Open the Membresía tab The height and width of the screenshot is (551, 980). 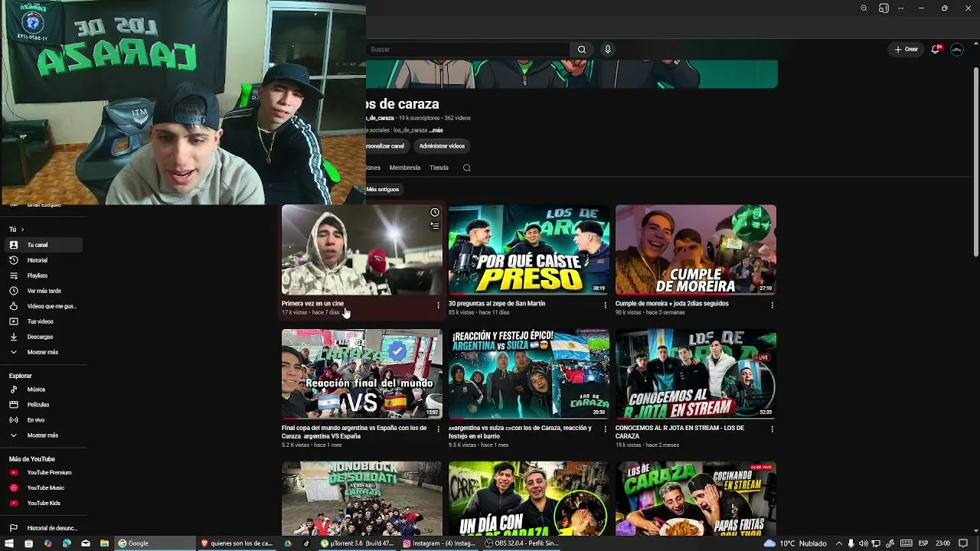pyautogui.click(x=405, y=168)
